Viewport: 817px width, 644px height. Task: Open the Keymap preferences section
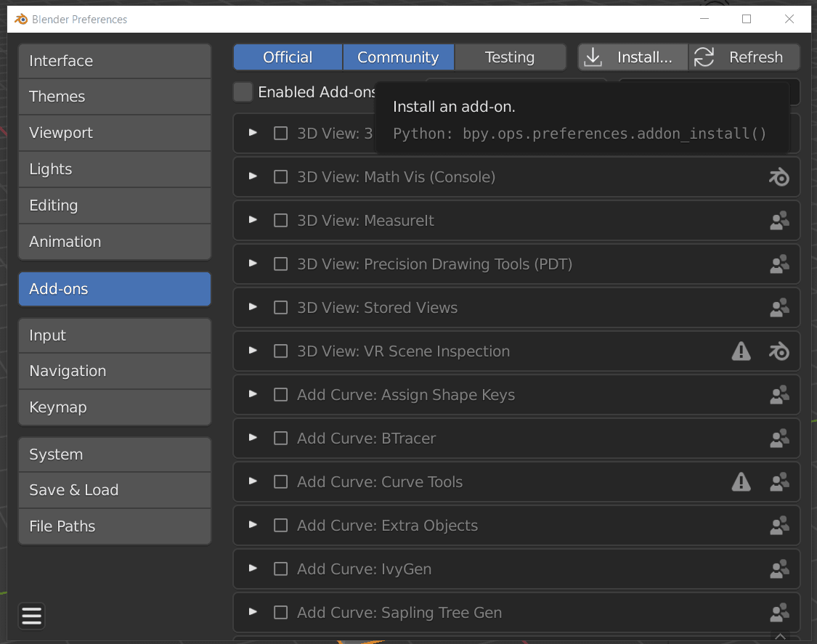[x=114, y=407]
